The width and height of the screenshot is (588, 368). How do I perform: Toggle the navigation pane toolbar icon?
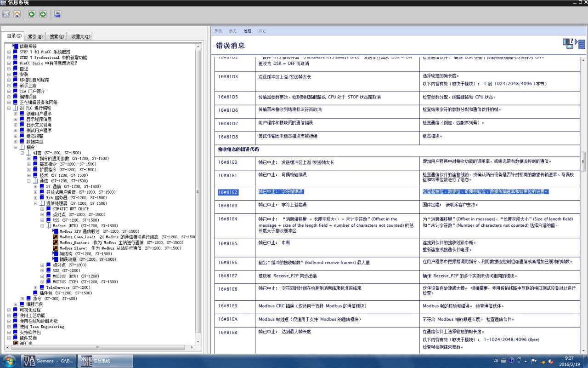(6, 14)
